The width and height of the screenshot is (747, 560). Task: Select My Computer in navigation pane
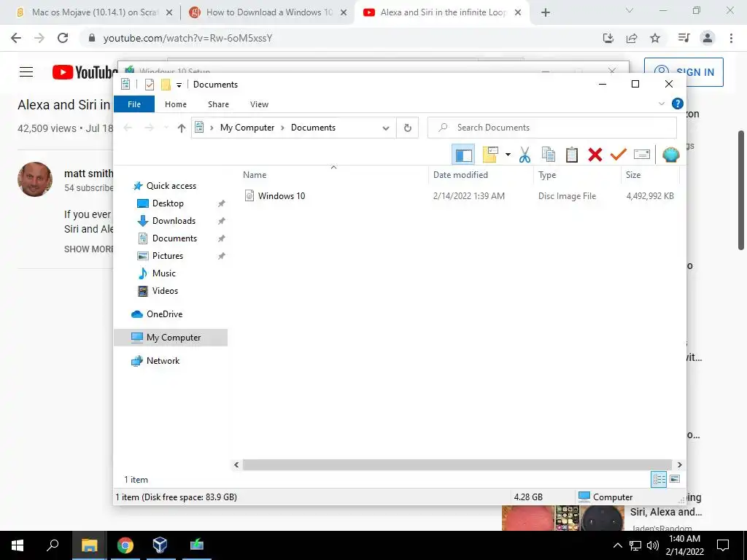click(171, 338)
